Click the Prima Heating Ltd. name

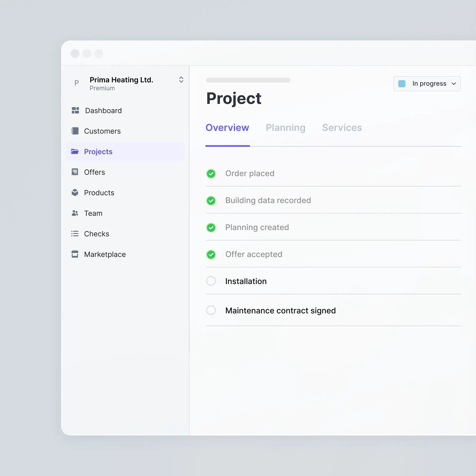pos(121,80)
